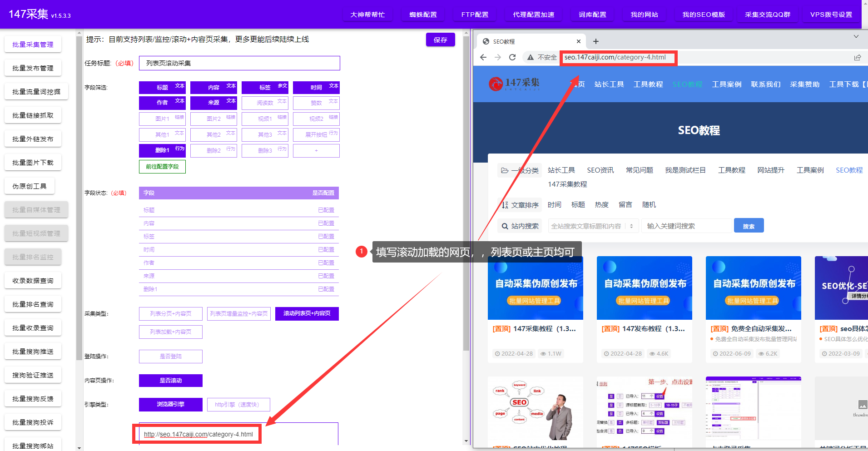Click the 不安全 security warning icon
Image resolution: width=868 pixels, height=451 pixels.
click(x=530, y=57)
